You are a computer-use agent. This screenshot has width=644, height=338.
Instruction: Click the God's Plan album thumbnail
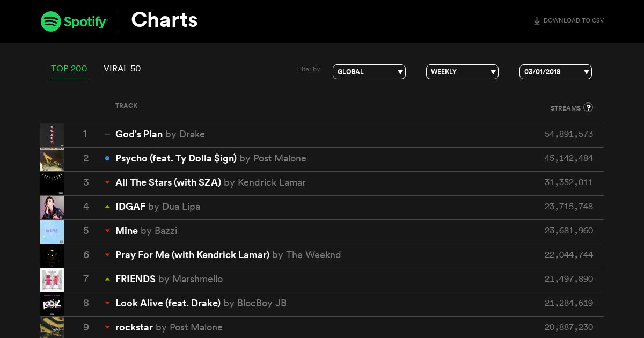52,135
